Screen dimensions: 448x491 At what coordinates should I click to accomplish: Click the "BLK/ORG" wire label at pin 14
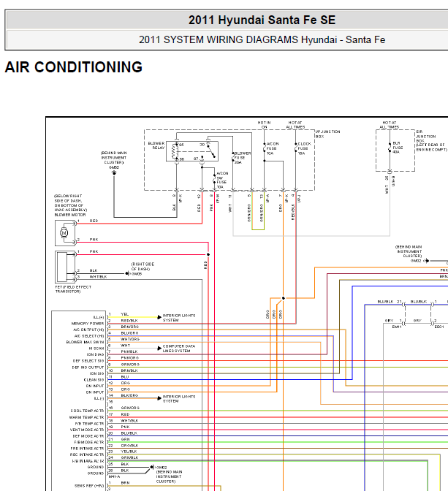(129, 395)
